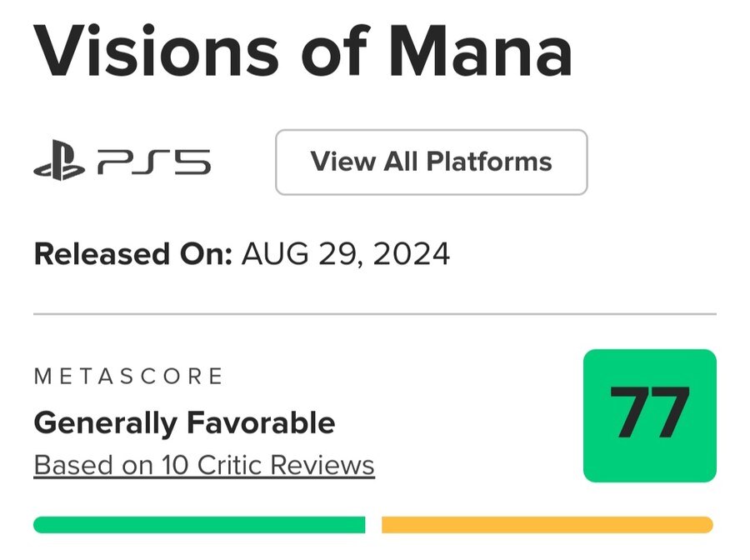Screen dimensions: 750x560
Task: Click the PlayStation logo icon
Action: 59,162
